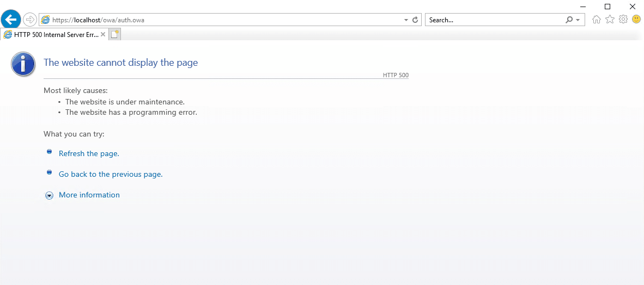The image size is (644, 285).
Task: Click the smiley feedback icon
Action: (636, 20)
